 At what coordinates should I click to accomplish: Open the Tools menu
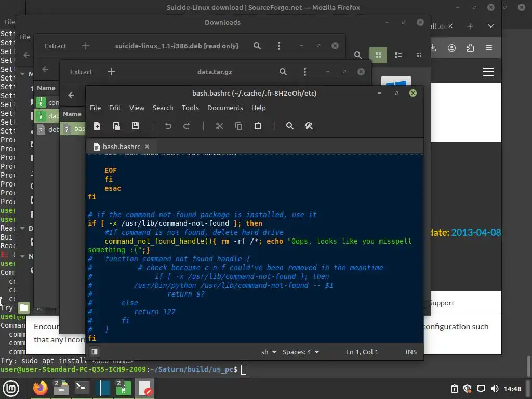point(190,108)
